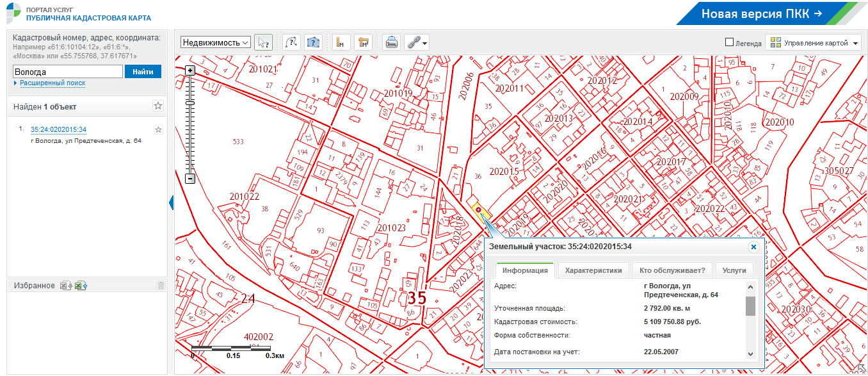868x376 pixels.
Task: Add all found objects to favorites star
Action: pyautogui.click(x=157, y=106)
